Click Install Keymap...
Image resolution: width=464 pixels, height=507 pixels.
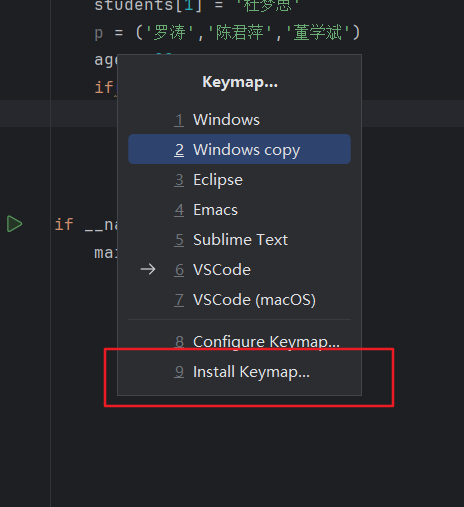coord(239,372)
